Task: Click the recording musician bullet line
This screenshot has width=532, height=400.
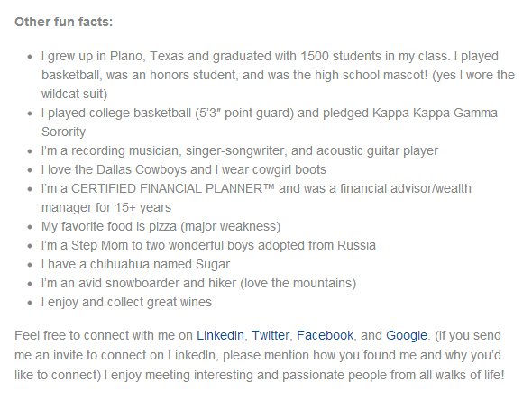Action: pos(240,150)
